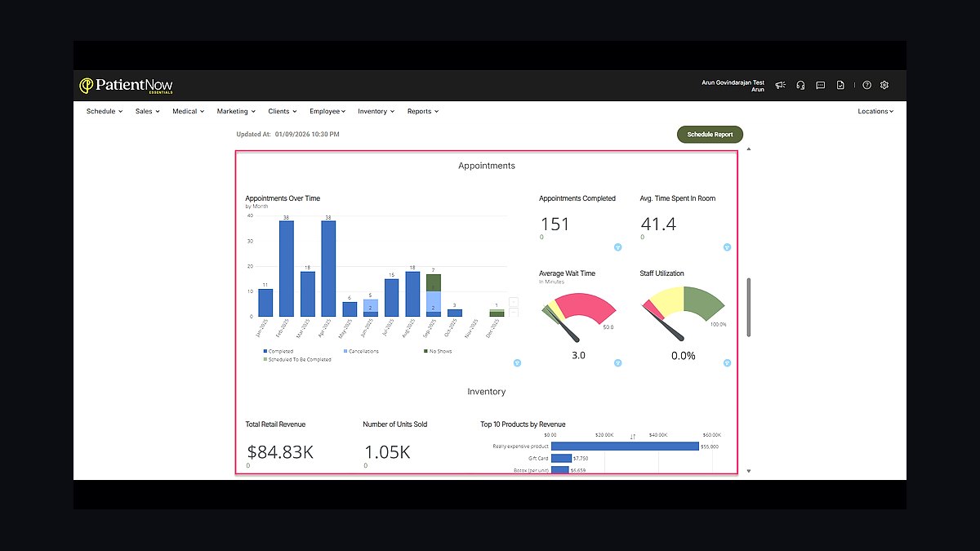Click the support headset icon
The width and height of the screenshot is (980, 551).
click(800, 85)
